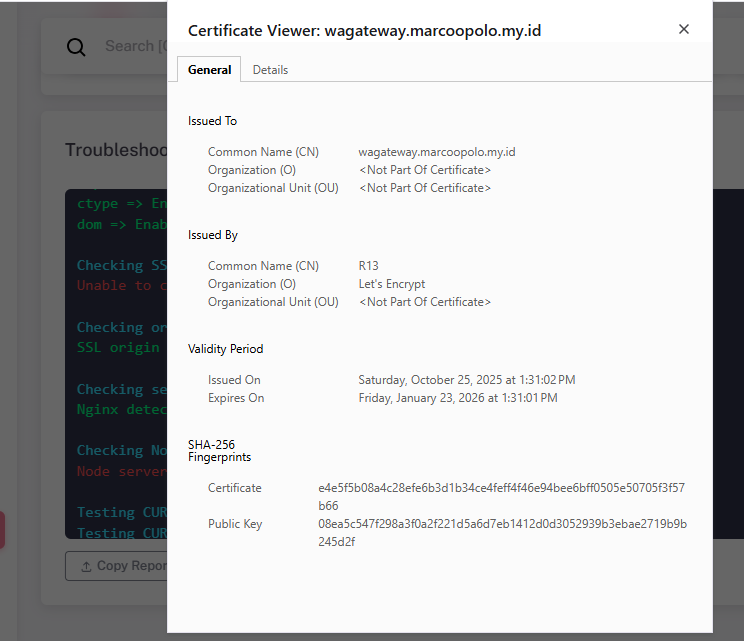
Task: Click the Certificate Viewer title text
Action: click(x=364, y=31)
